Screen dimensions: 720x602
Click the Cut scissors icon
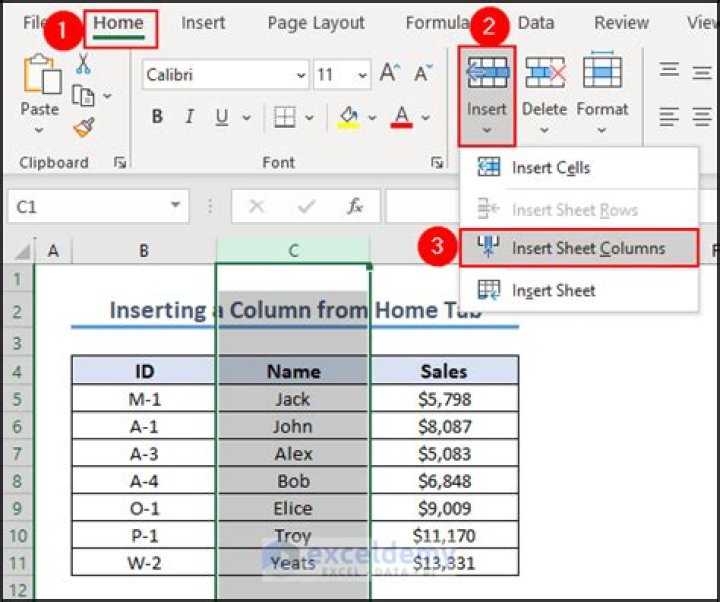pyautogui.click(x=83, y=63)
